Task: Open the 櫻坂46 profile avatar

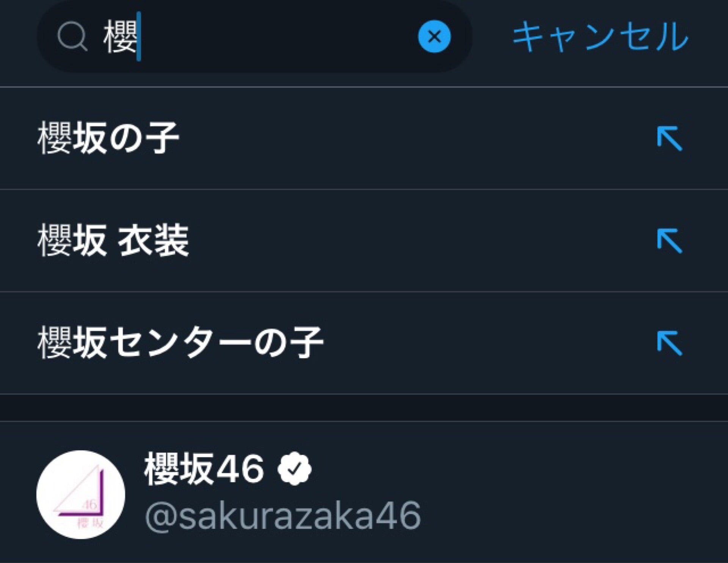Action: pos(80,494)
